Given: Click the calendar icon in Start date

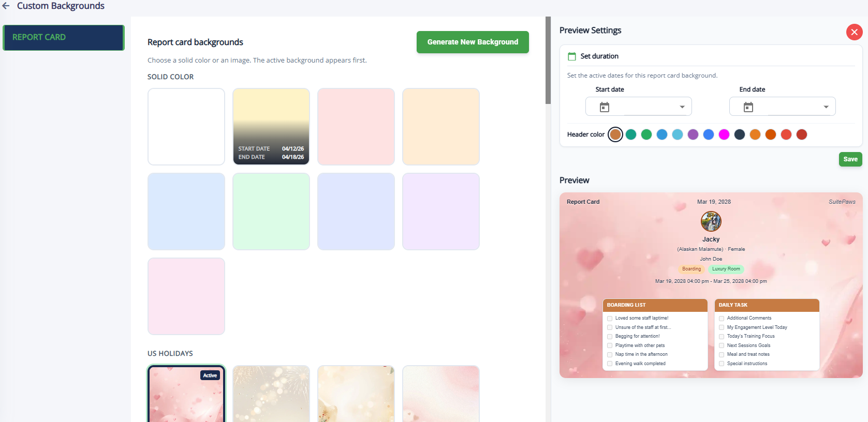Looking at the screenshot, I should 604,107.
